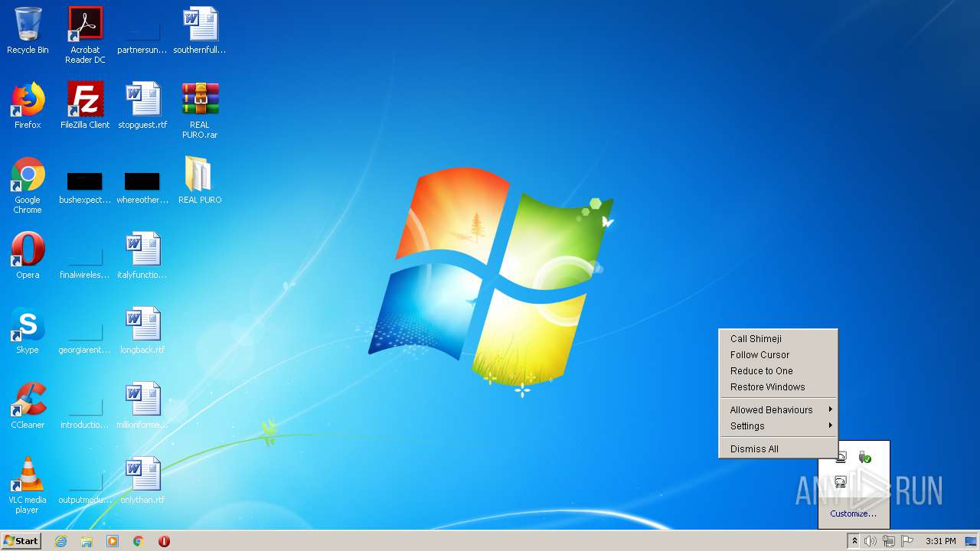Select the FileZilla Client shortcut
Viewport: 980px width, 551px height.
(x=85, y=106)
